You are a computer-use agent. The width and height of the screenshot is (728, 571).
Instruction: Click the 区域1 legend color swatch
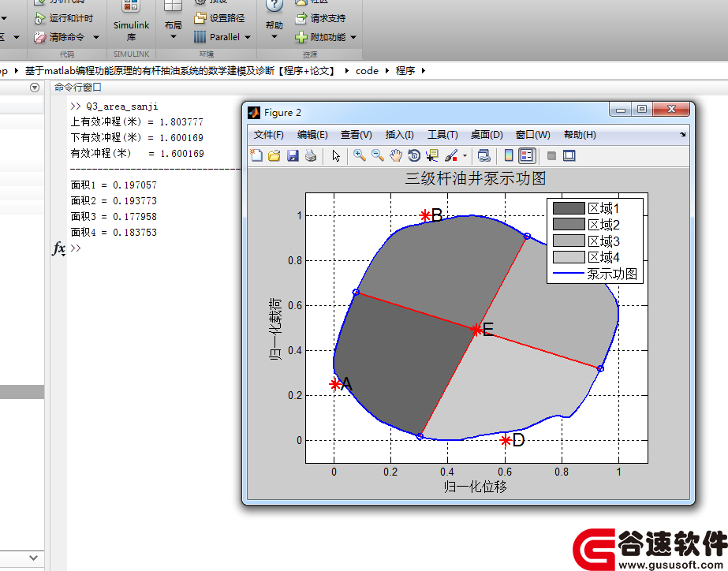(x=569, y=208)
